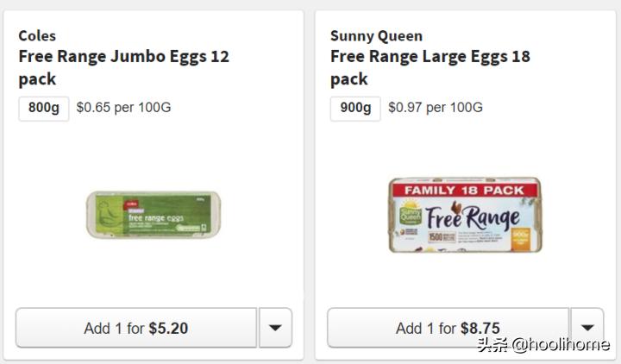
Task: Click the Sunny Queen brand name
Action: click(x=376, y=35)
